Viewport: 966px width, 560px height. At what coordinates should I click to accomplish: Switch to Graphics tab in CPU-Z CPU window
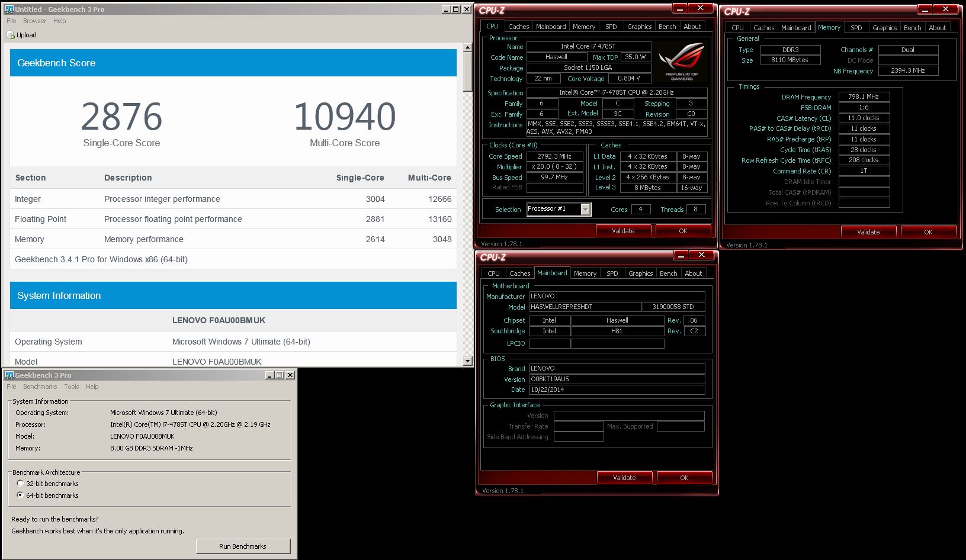click(x=640, y=27)
